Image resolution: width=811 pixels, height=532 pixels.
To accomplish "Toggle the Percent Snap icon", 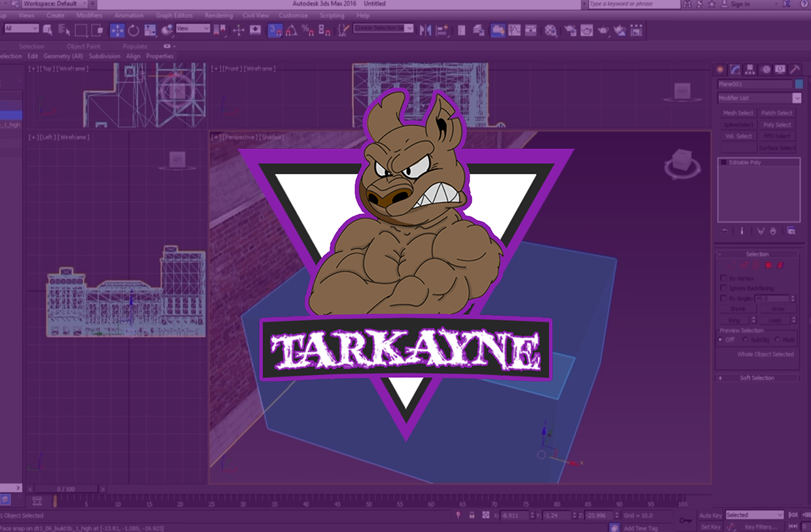I will (308, 30).
